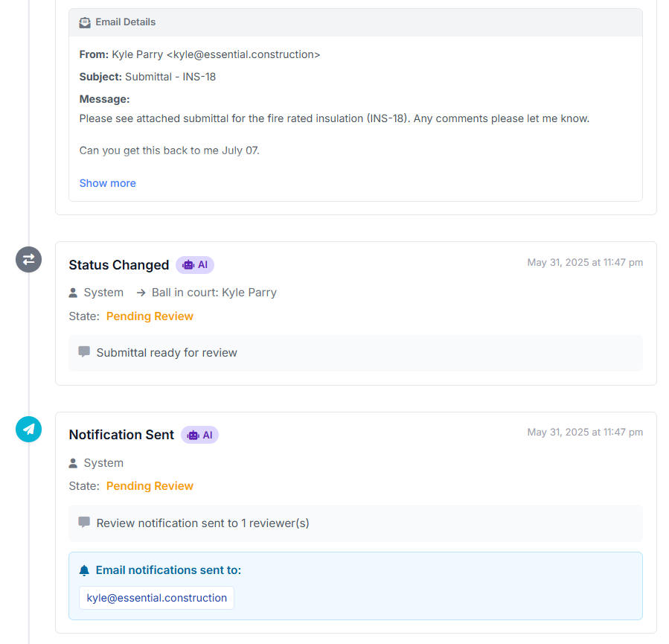Click the Notification Sent paper-plane timeline icon
This screenshot has width=669, height=644.
click(x=28, y=430)
